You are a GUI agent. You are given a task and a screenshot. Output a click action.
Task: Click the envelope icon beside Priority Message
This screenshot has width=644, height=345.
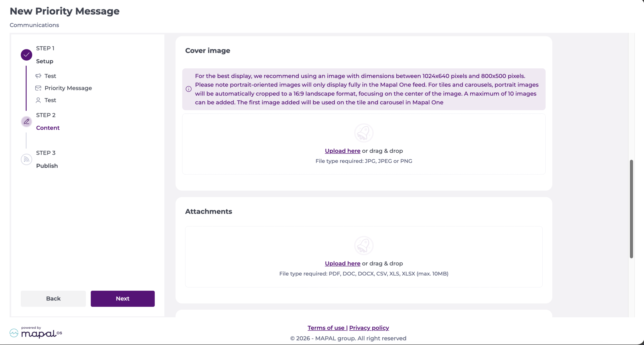[x=38, y=88]
